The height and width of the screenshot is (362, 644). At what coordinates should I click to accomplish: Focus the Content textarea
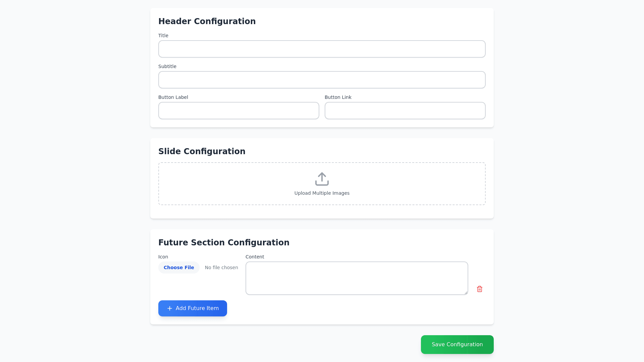(x=357, y=278)
